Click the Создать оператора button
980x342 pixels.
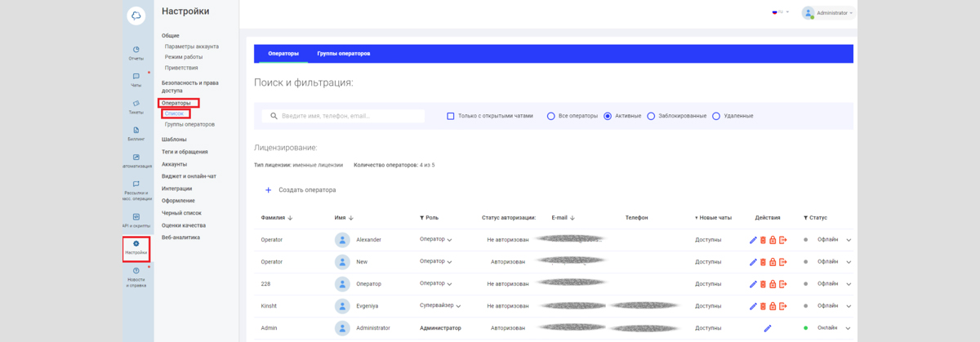coord(301,190)
